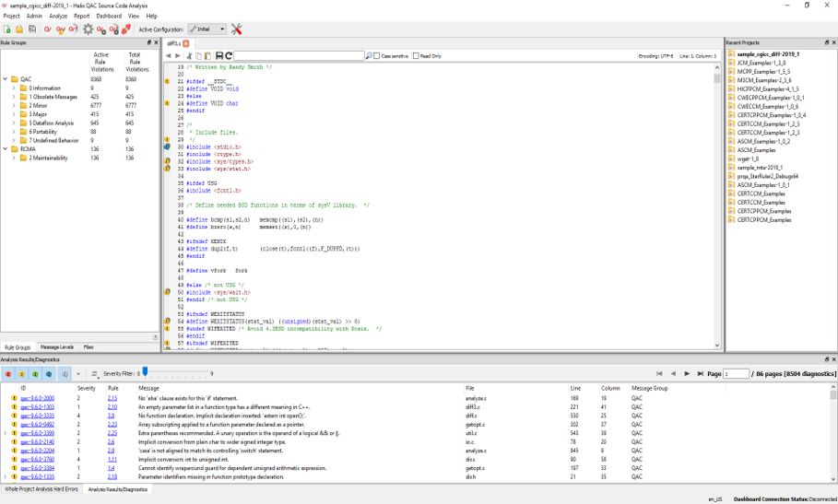Click the wrench and screwdriver configuration icon
The image size is (838, 504).
(236, 29)
